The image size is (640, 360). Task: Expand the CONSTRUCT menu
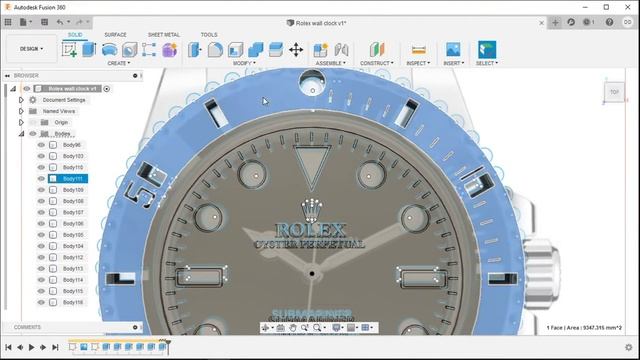pyautogui.click(x=377, y=63)
